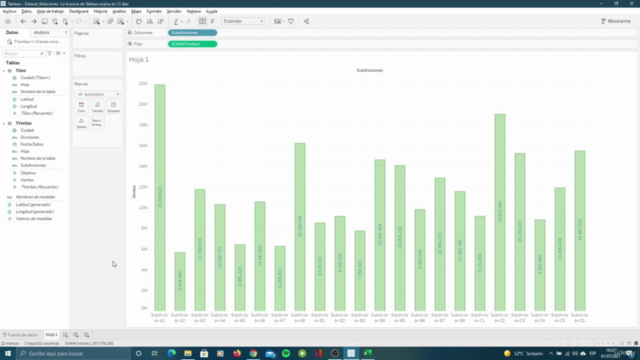
Task: Click the filter fields funnel icon
Action: [49, 53]
